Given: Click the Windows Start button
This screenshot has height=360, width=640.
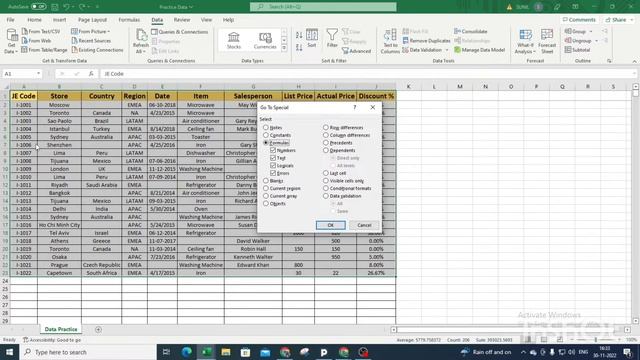Looking at the screenshot, I should 9,352.
